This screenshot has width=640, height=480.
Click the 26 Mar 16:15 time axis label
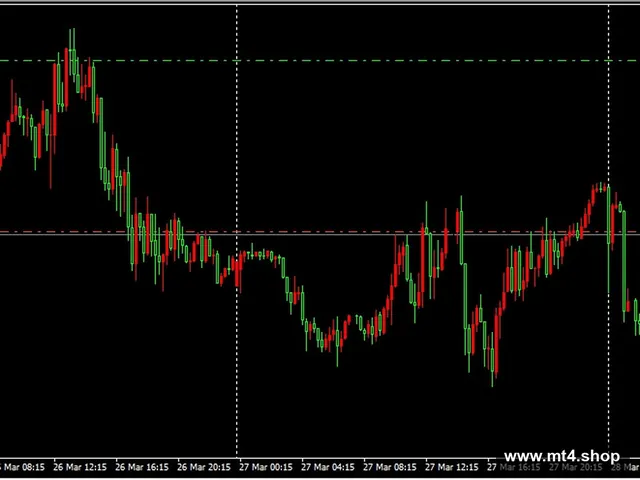pos(142,467)
